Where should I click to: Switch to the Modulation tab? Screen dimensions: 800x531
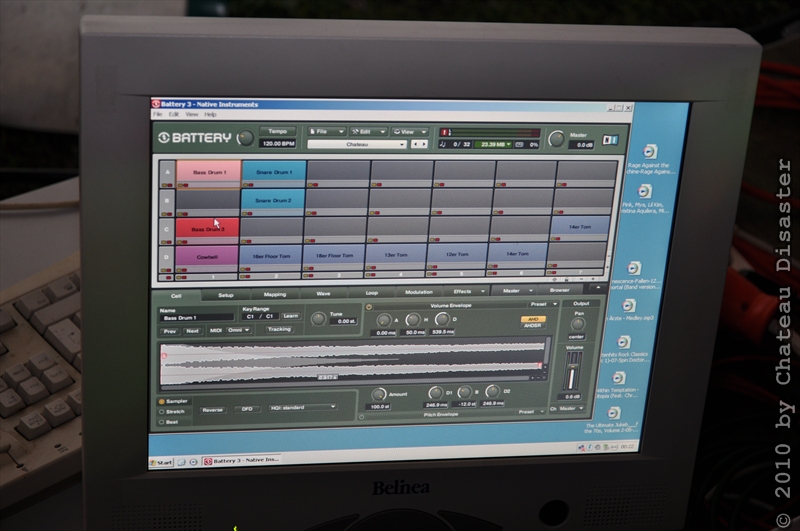419,292
